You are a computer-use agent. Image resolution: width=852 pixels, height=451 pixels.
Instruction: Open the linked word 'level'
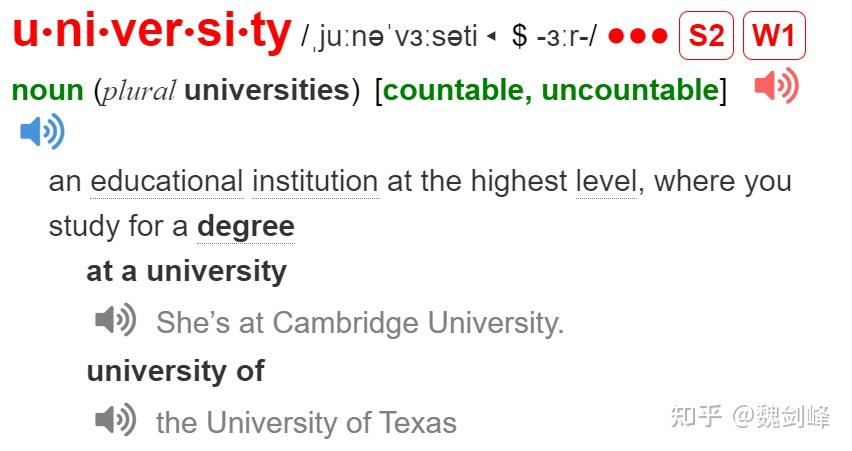tap(606, 181)
